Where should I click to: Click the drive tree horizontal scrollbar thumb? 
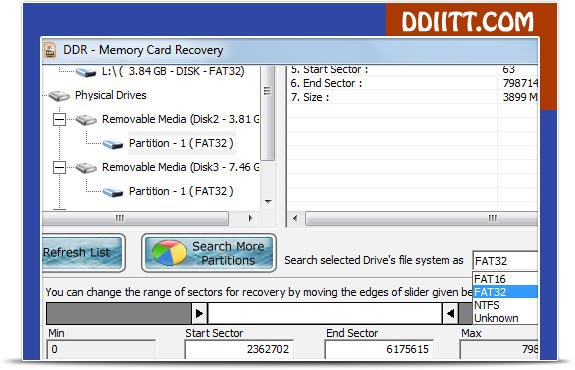click(x=136, y=219)
